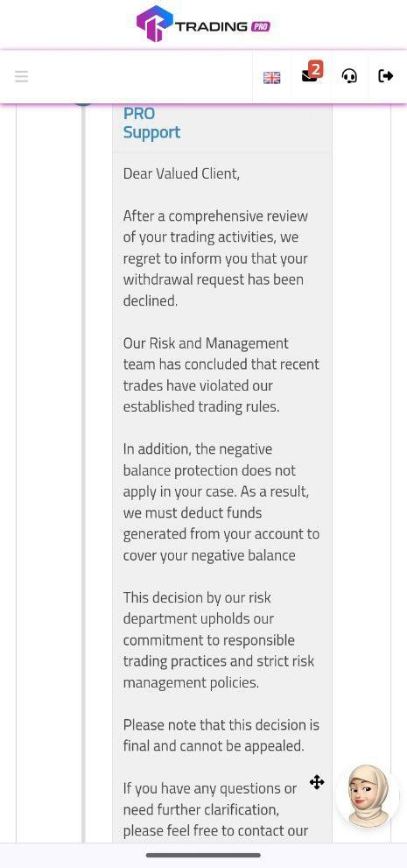The height and width of the screenshot is (868, 407).
Task: Click the four-arrow move icon
Action: tap(317, 782)
